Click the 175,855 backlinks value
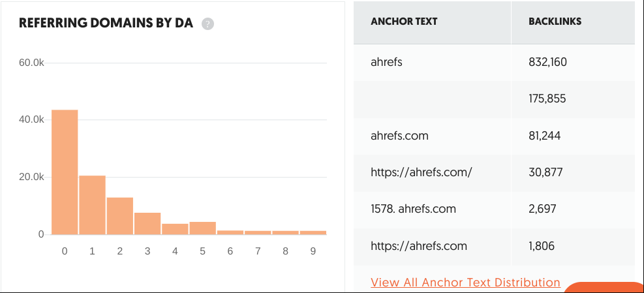 [x=547, y=99]
